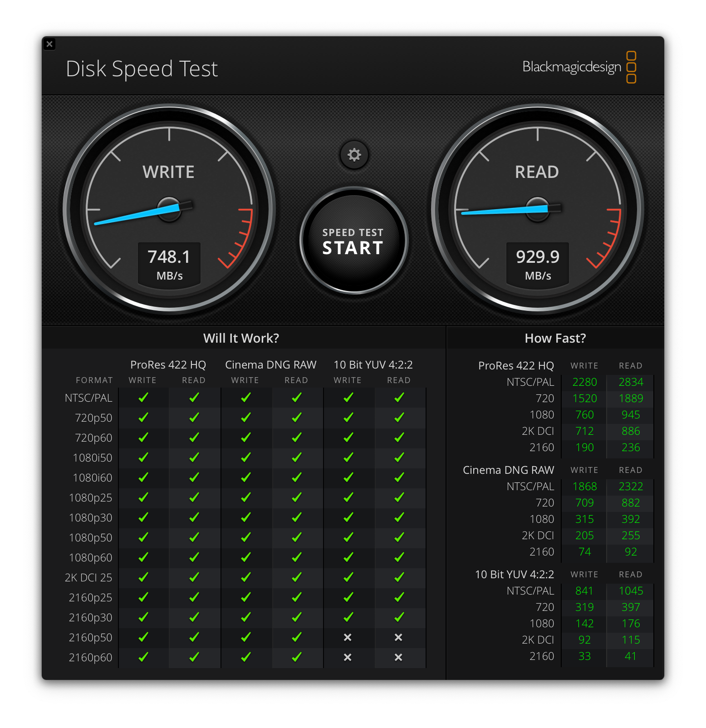Click Cinema DNG 2160 write value 74
Screen dimensions: 706x728
tap(584, 552)
